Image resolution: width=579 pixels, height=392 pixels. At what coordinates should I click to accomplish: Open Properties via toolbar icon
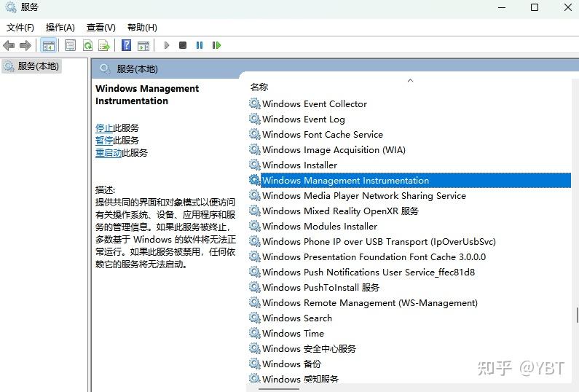[x=70, y=45]
